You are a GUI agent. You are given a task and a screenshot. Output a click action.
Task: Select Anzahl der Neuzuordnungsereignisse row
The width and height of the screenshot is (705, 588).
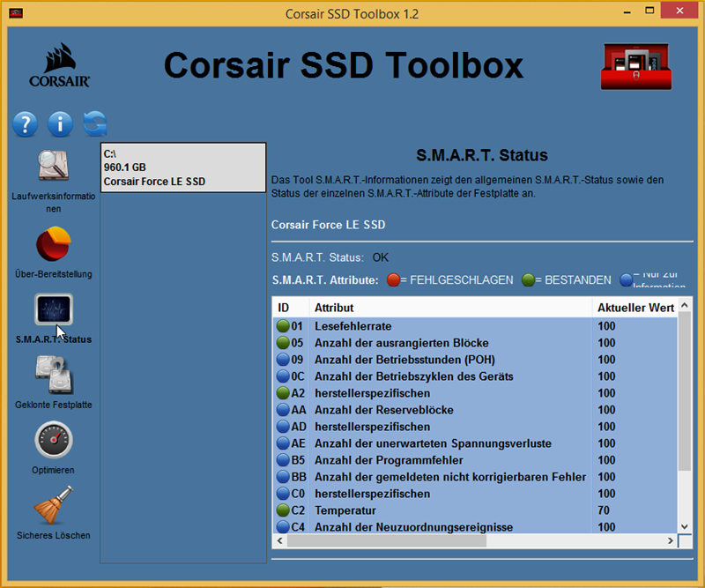[475, 526]
